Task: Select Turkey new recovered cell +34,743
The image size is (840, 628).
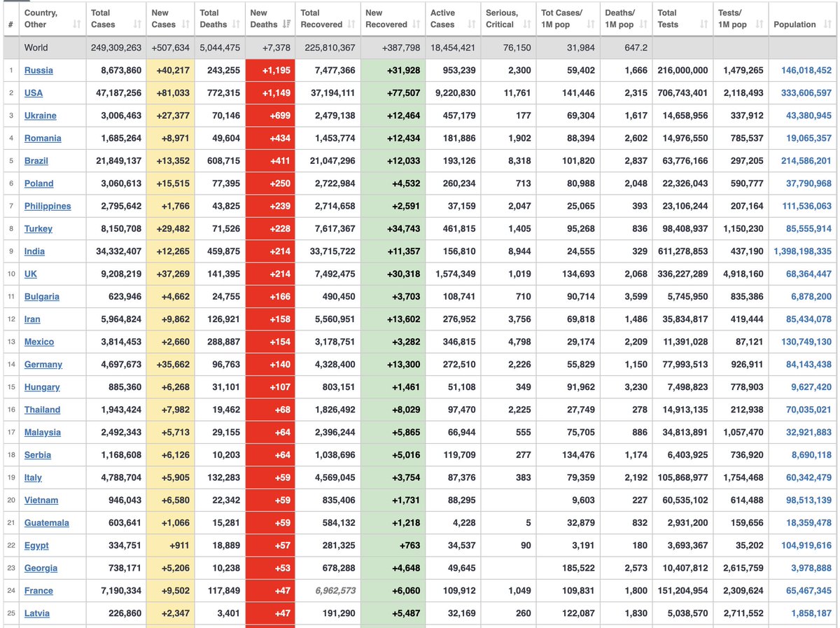Action: pyautogui.click(x=393, y=229)
